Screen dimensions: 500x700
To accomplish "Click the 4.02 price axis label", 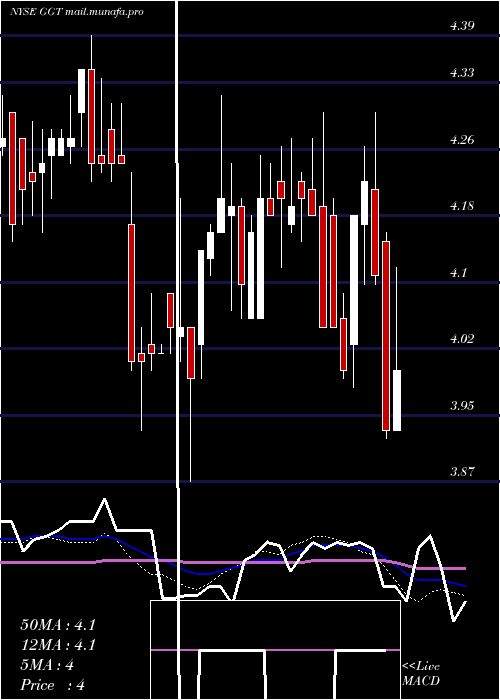I will click(462, 339).
